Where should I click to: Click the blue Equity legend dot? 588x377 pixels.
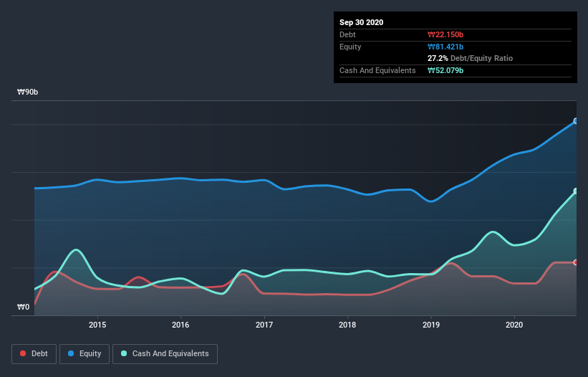click(x=71, y=353)
